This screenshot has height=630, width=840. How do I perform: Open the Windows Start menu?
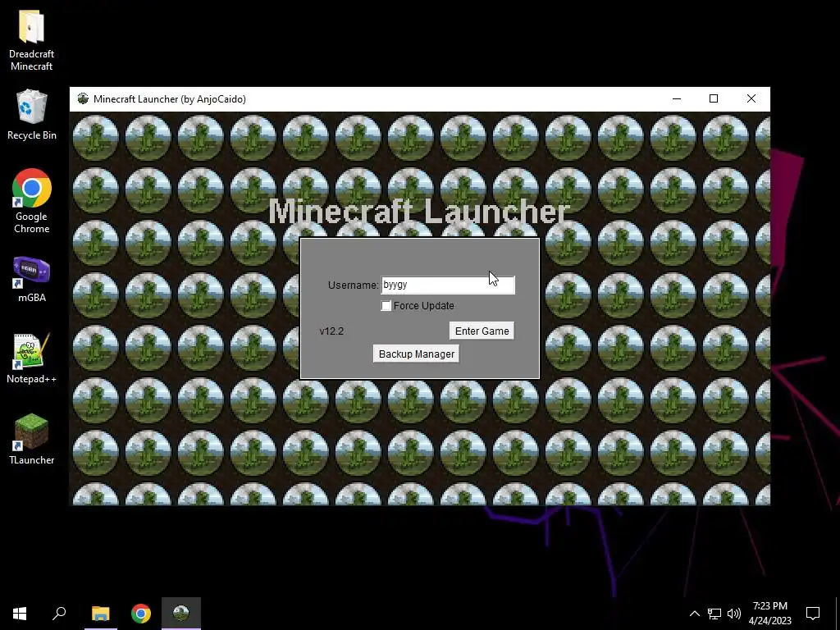click(x=20, y=614)
